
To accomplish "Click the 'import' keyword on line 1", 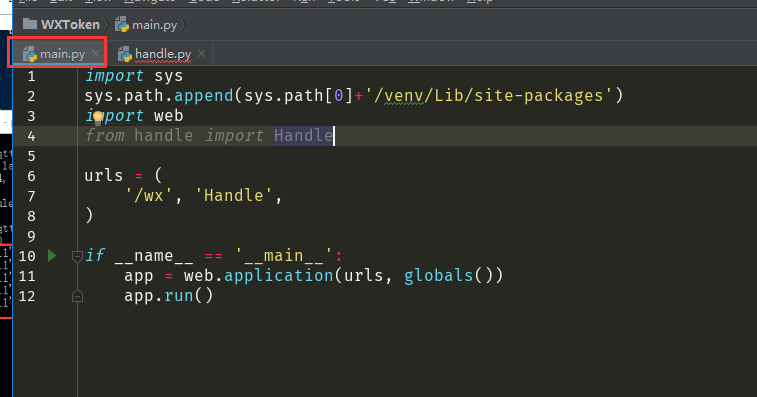I will [114, 76].
